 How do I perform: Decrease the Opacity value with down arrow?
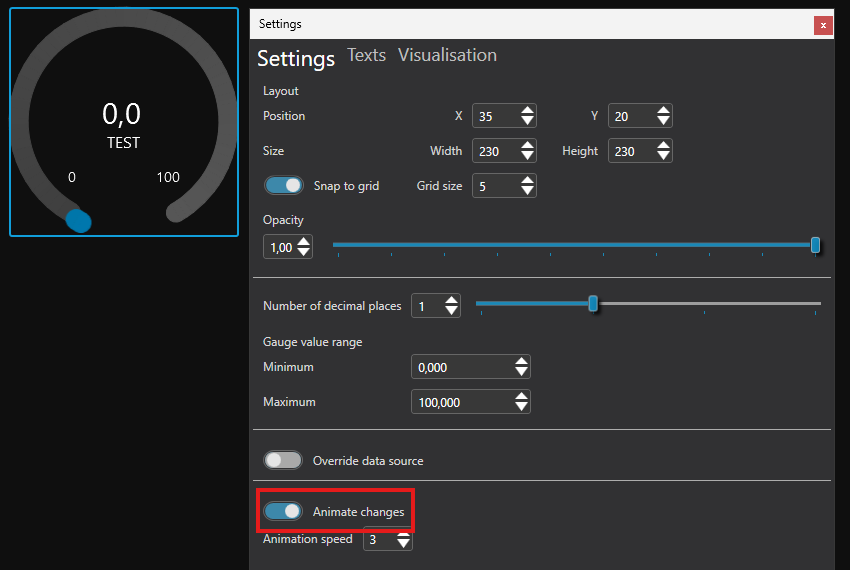click(304, 252)
